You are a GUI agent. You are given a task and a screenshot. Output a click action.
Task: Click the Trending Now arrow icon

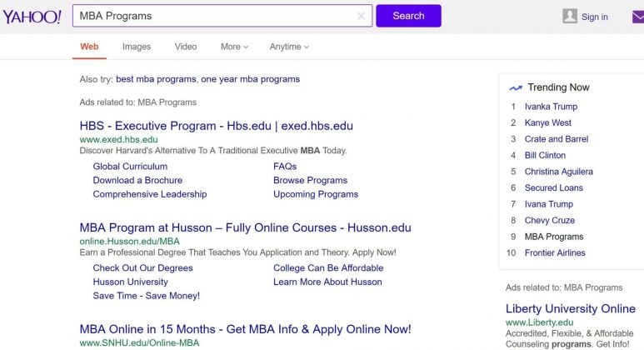tap(516, 87)
